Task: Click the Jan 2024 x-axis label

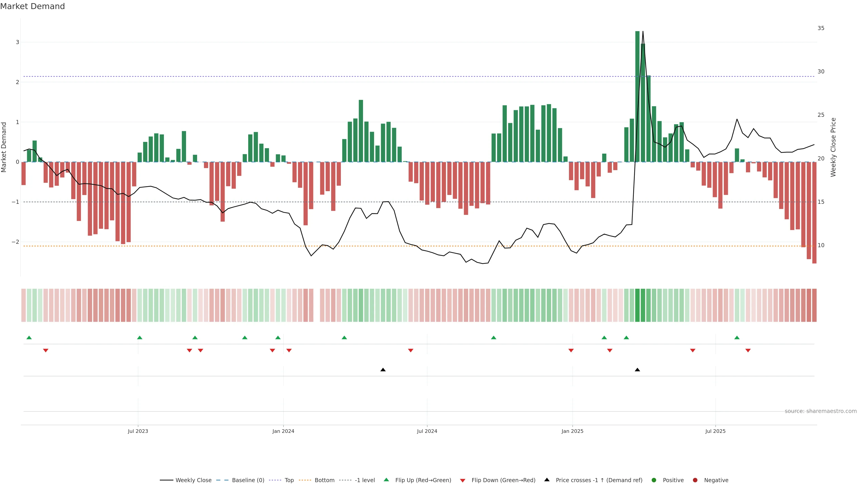Action: pyautogui.click(x=283, y=431)
